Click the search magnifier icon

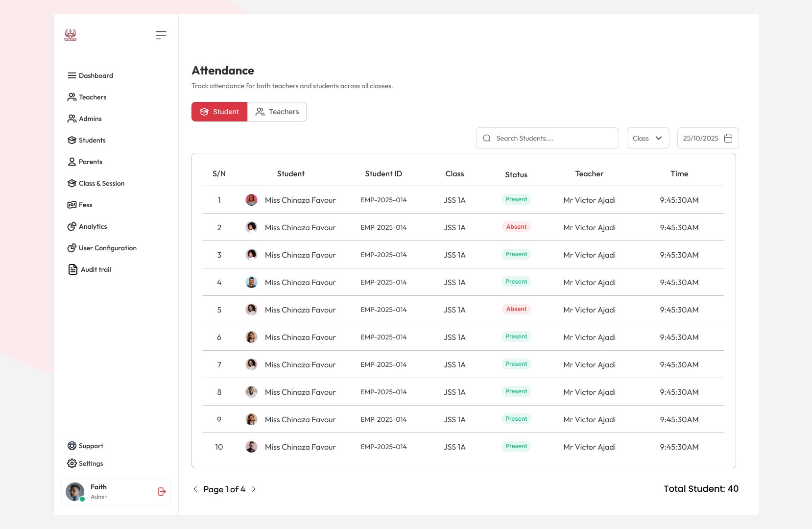click(x=487, y=138)
